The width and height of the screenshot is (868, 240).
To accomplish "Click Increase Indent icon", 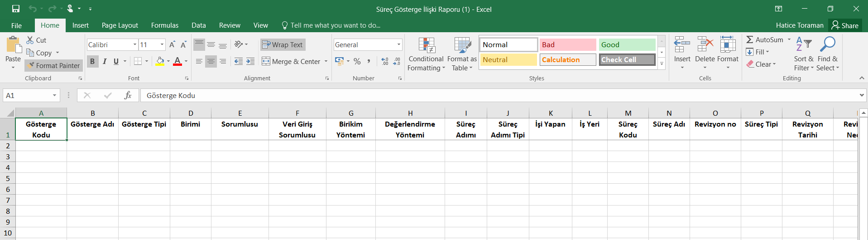I will tap(250, 61).
